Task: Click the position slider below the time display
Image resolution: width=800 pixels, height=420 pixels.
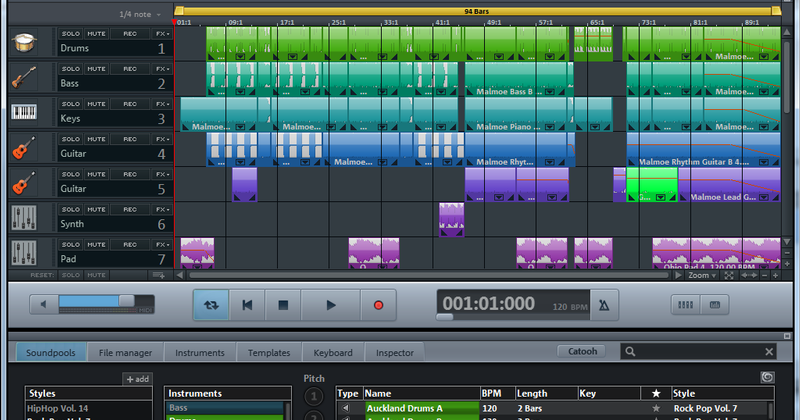Action: (x=445, y=317)
